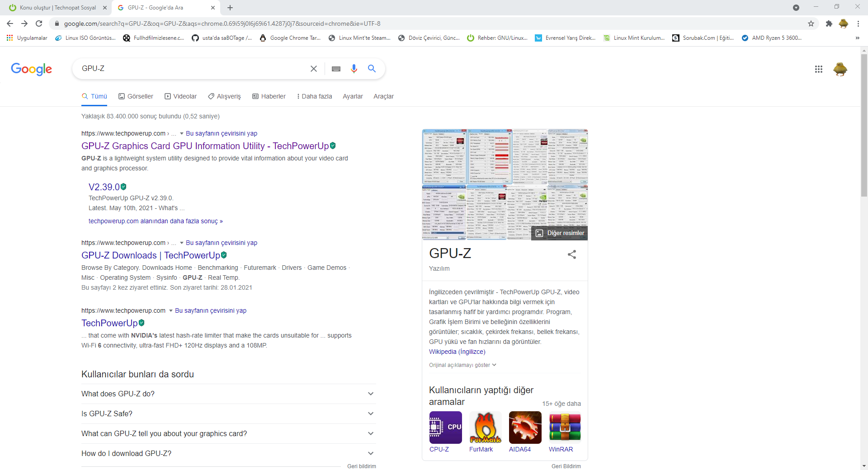Open the CPU-Z related search thumbnail
The width and height of the screenshot is (868, 470).
click(x=446, y=428)
